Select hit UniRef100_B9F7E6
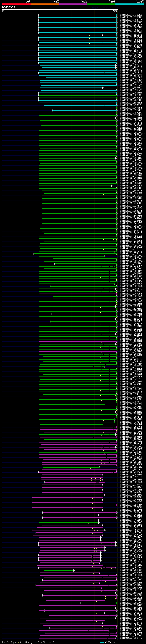 [131, 110]
